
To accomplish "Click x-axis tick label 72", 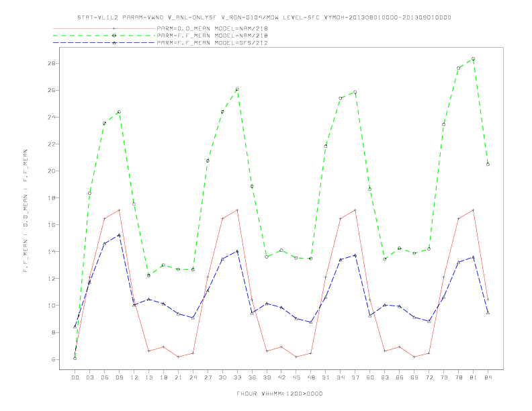I will click(429, 377).
